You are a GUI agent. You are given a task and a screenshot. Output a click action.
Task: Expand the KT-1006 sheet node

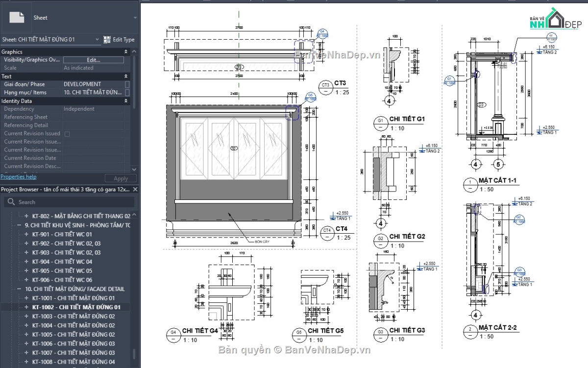[27, 344]
